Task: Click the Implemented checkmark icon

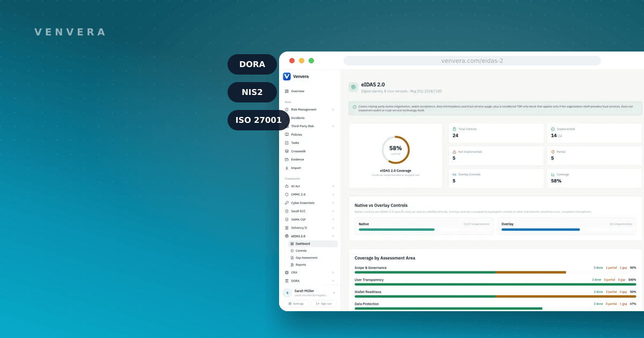Action: pos(553,129)
